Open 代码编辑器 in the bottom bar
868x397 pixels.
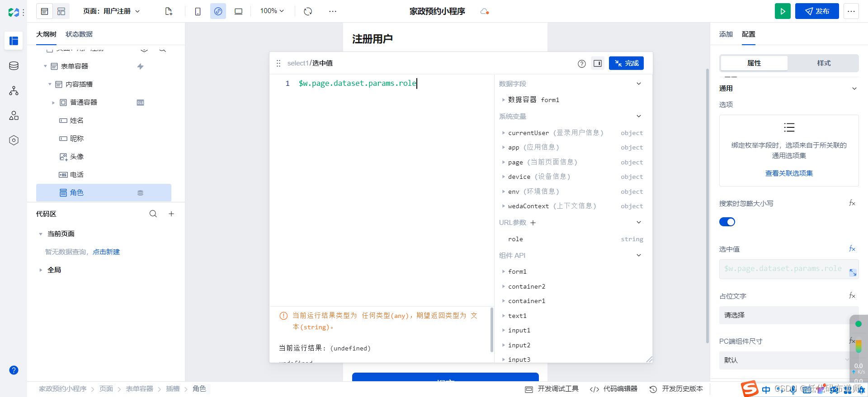coord(613,389)
